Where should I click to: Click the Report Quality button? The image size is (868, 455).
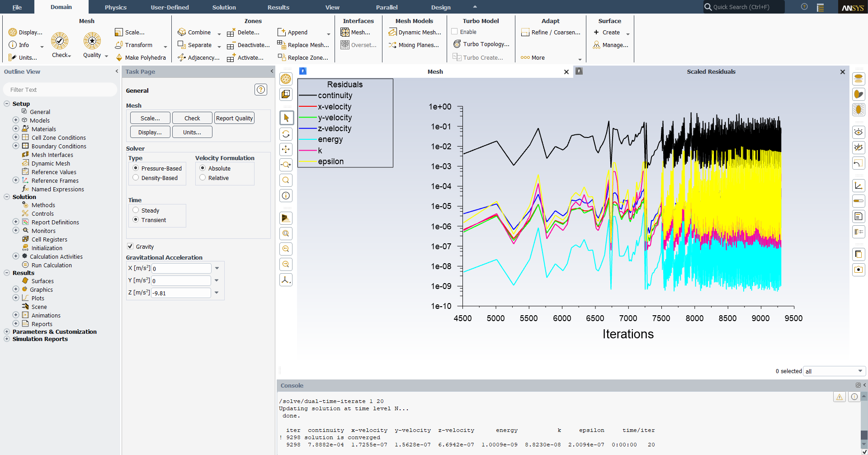tap(234, 118)
